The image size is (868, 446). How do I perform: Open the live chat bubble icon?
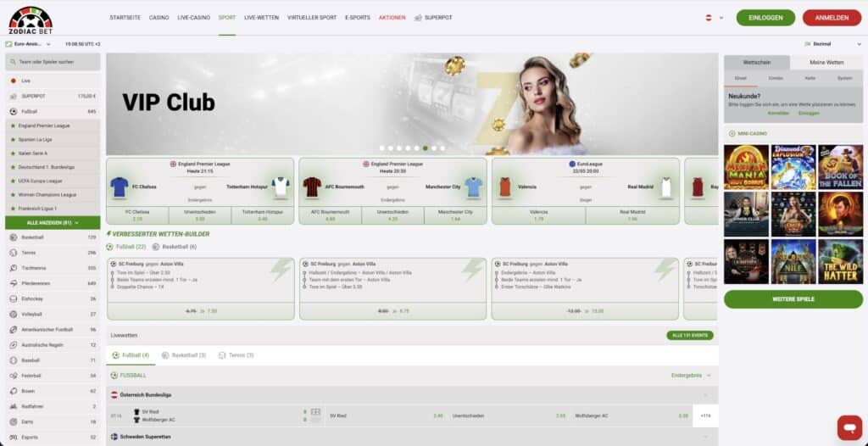tap(849, 427)
